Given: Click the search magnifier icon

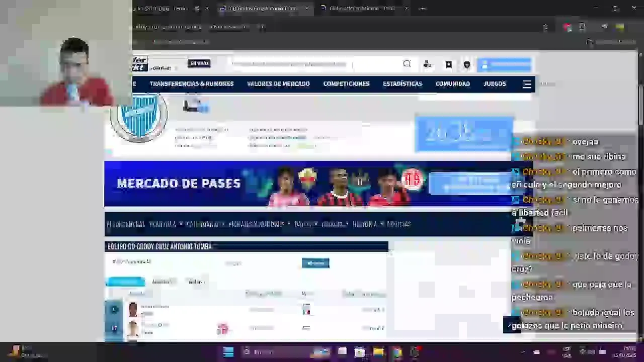Looking at the screenshot, I should point(407,64).
